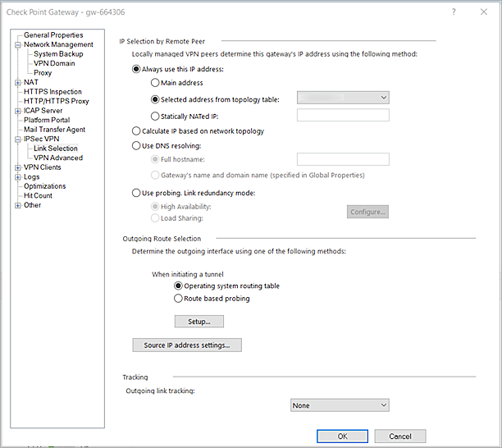Select the Network Management tree label

point(58,44)
